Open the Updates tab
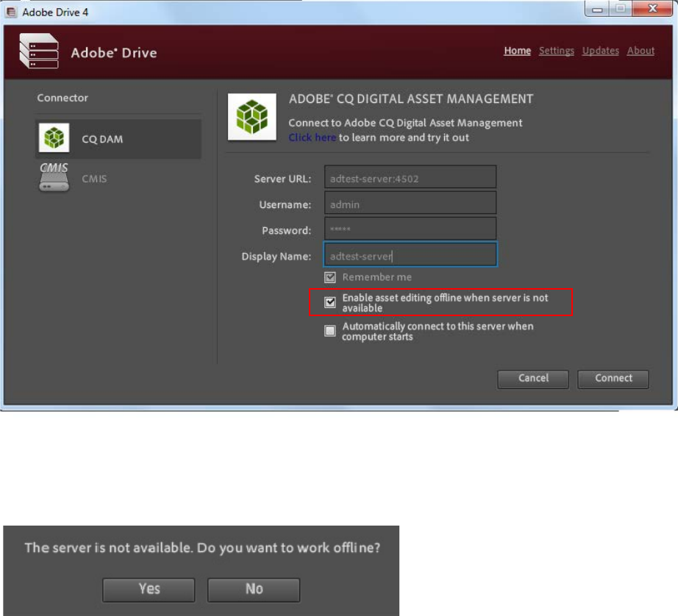 (x=601, y=51)
